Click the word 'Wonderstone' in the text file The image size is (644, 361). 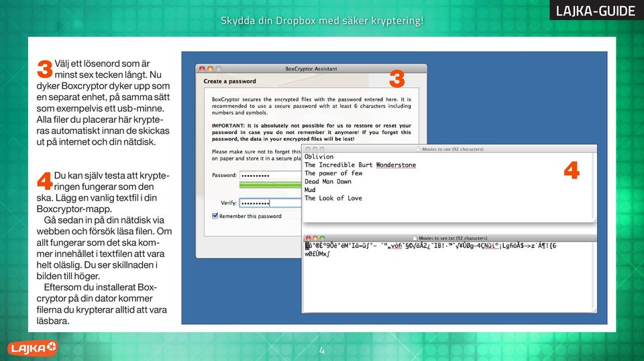click(x=396, y=165)
